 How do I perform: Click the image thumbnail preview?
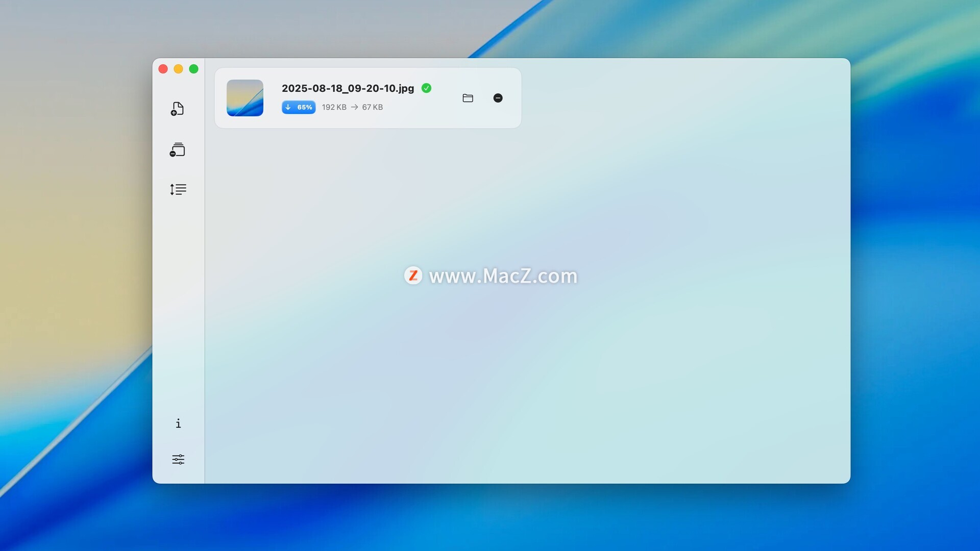[x=245, y=98]
